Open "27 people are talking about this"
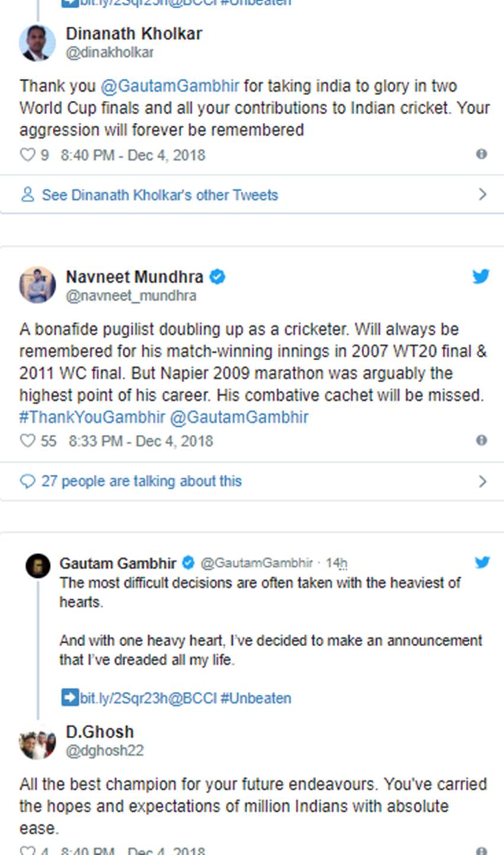 [x=141, y=481]
